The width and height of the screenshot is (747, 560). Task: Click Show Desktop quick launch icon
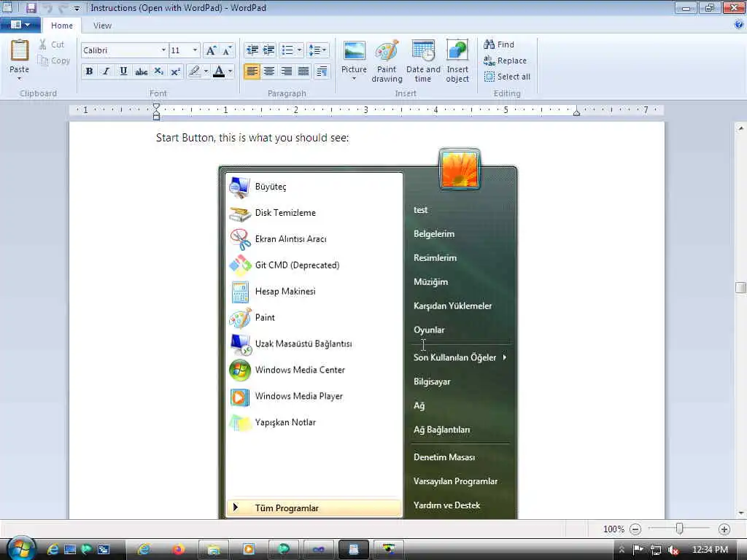click(70, 550)
